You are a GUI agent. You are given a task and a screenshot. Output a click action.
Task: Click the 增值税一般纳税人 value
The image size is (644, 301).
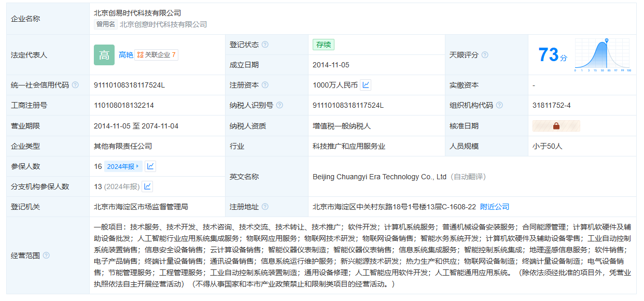342,126
